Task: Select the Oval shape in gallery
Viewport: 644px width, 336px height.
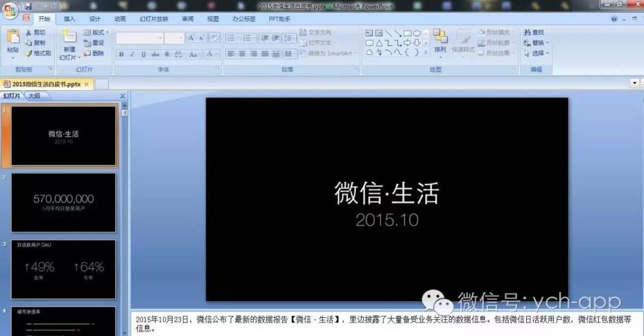Action: (417, 34)
